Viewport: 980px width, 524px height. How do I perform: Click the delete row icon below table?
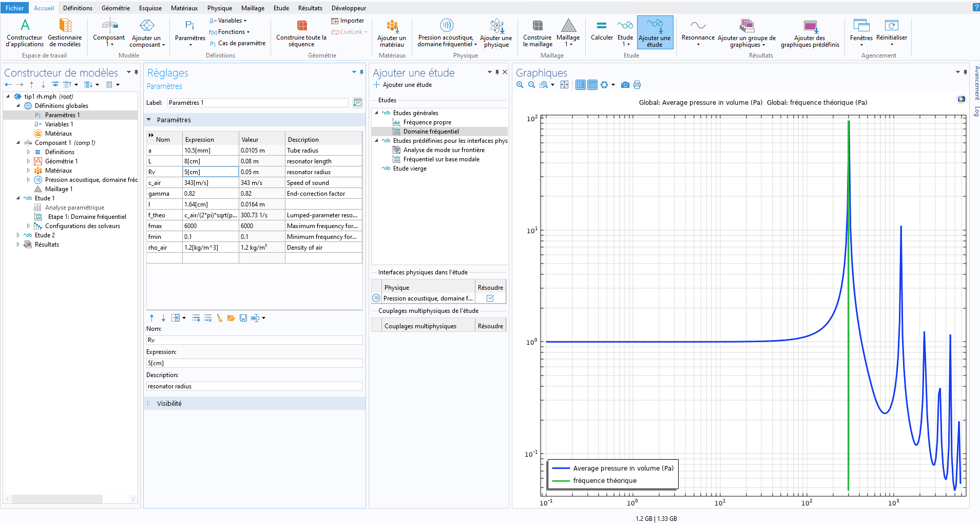(x=208, y=318)
